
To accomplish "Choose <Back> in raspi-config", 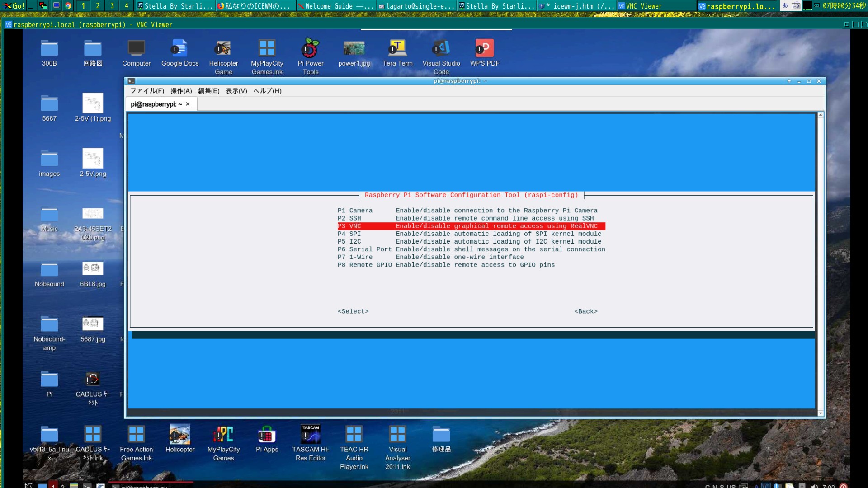I will point(585,311).
